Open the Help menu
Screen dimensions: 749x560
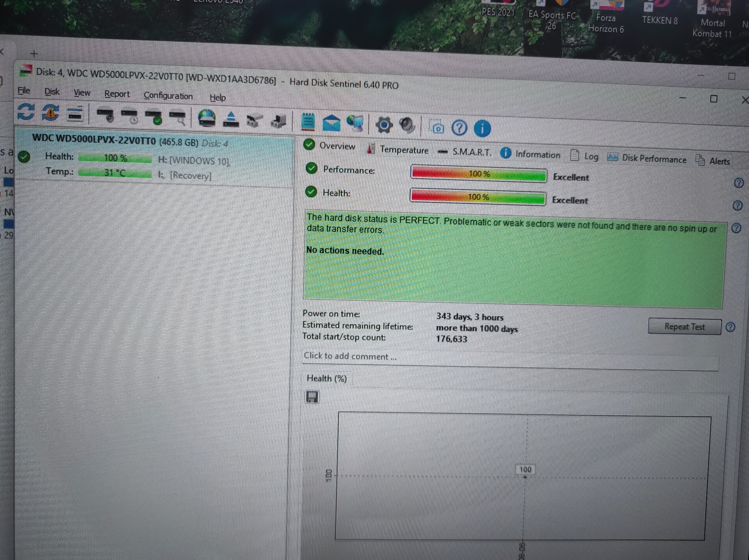pos(217,97)
